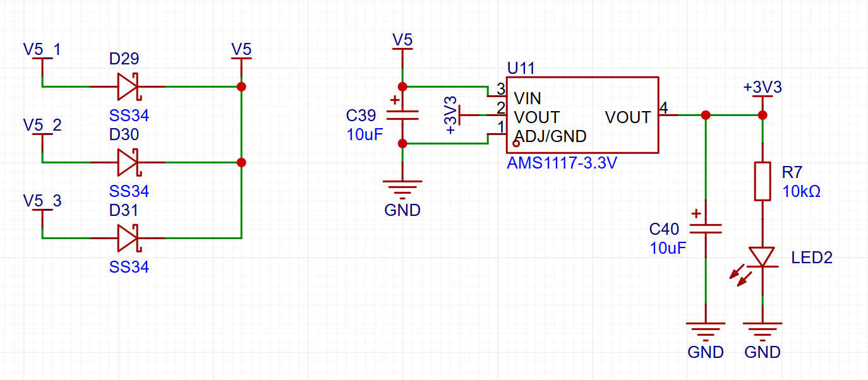Click the junction dot at U11 pin 4 wire
The height and width of the screenshot is (380, 868).
pos(706,115)
